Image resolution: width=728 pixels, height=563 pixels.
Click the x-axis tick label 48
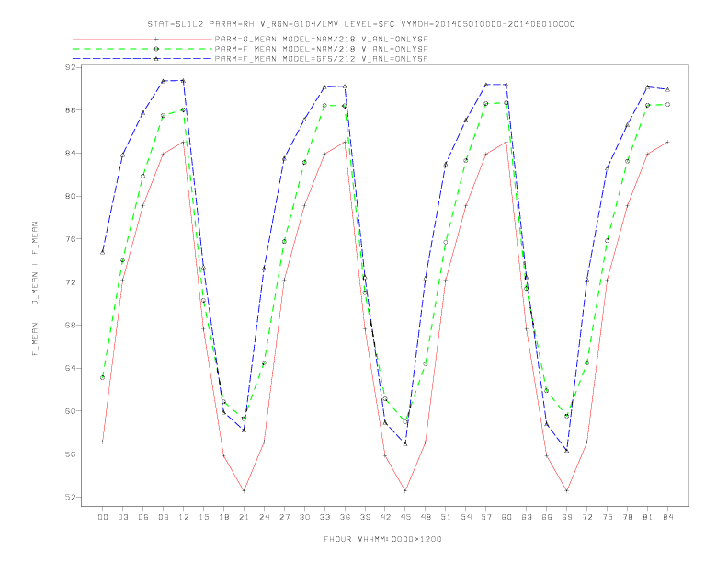tap(426, 517)
